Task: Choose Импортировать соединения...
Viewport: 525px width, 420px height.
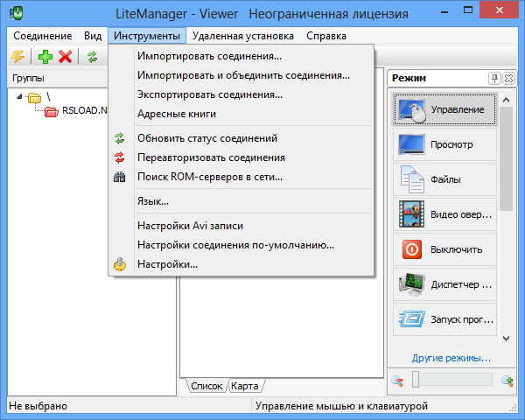Action: [x=241, y=56]
